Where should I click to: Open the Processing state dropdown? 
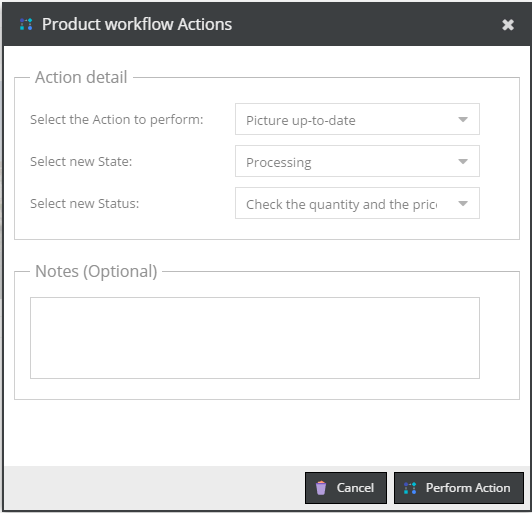[357, 161]
